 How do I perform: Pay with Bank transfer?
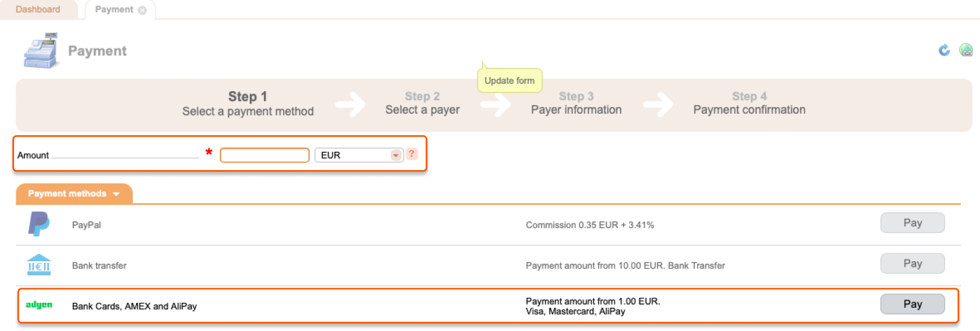[x=913, y=263]
